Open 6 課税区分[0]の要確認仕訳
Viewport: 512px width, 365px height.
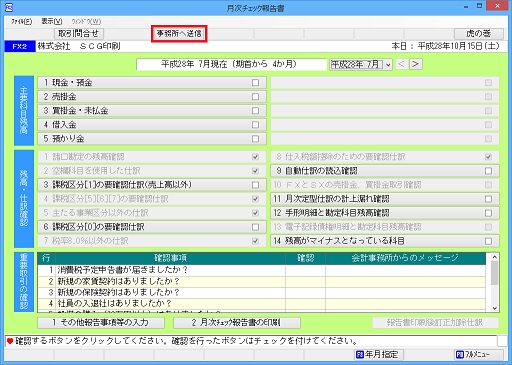[152, 227]
